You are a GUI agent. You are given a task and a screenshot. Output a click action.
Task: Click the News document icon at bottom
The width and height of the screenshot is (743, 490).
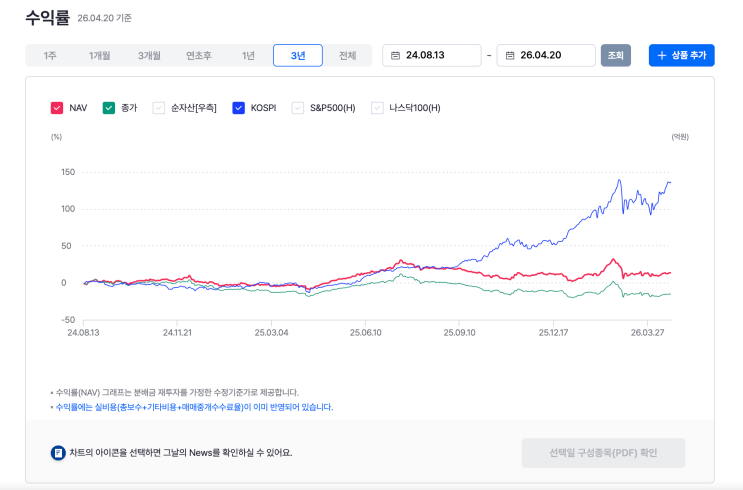[x=58, y=453]
